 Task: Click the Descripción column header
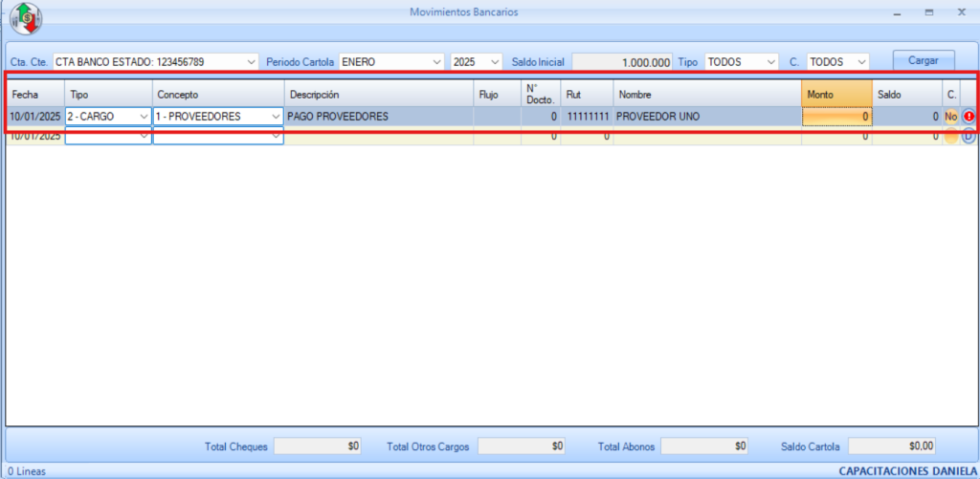point(379,95)
